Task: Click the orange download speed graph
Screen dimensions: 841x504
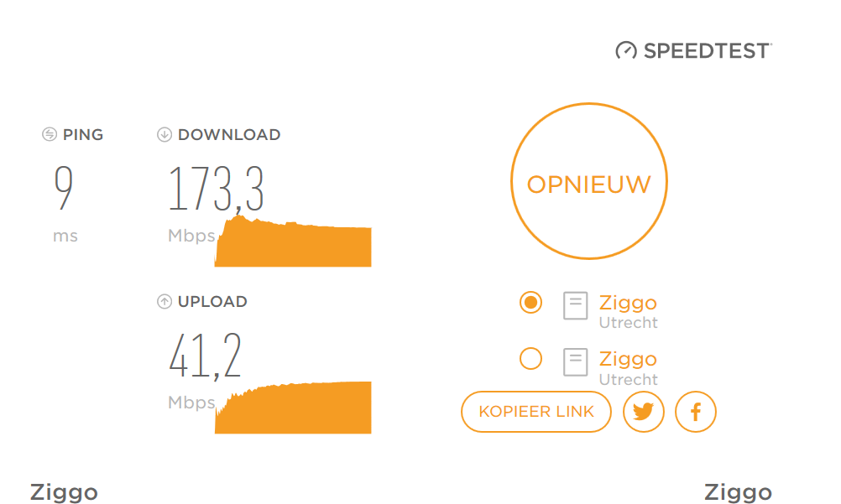Action: tap(294, 246)
